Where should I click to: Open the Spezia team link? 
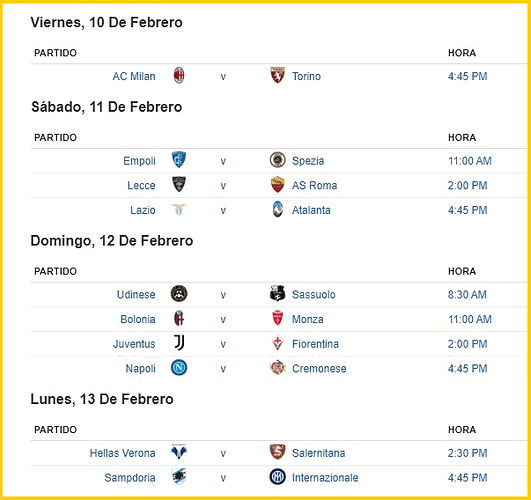pyautogui.click(x=308, y=161)
